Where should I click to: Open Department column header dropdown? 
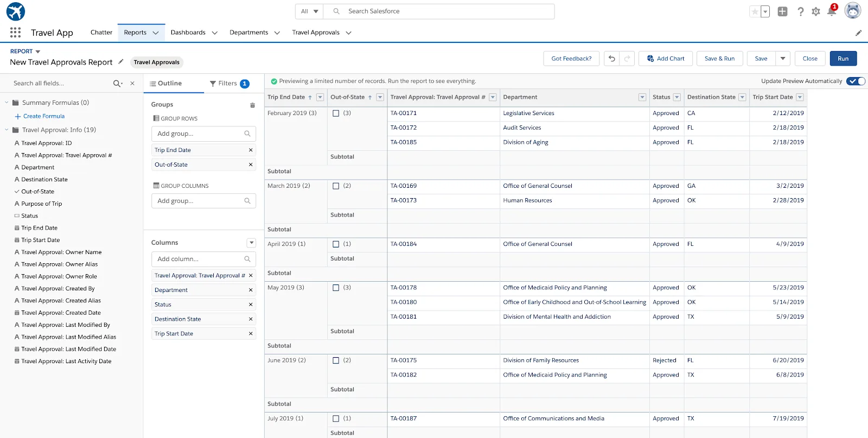click(642, 98)
